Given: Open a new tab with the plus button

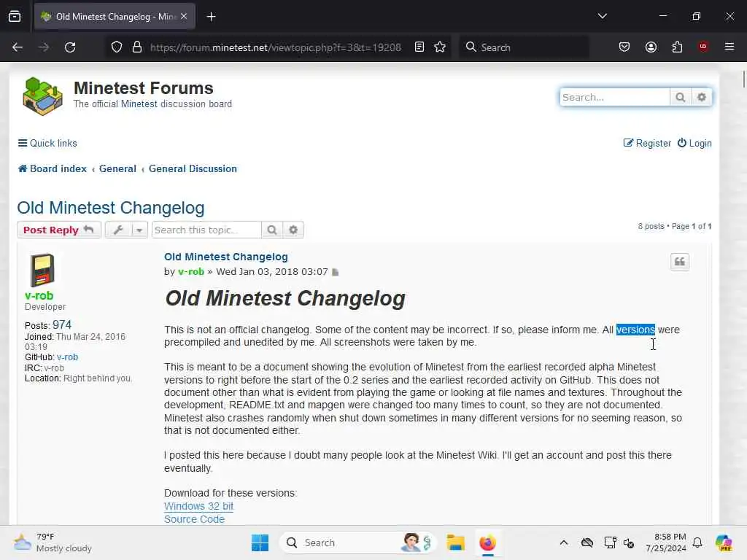Looking at the screenshot, I should coord(211,17).
